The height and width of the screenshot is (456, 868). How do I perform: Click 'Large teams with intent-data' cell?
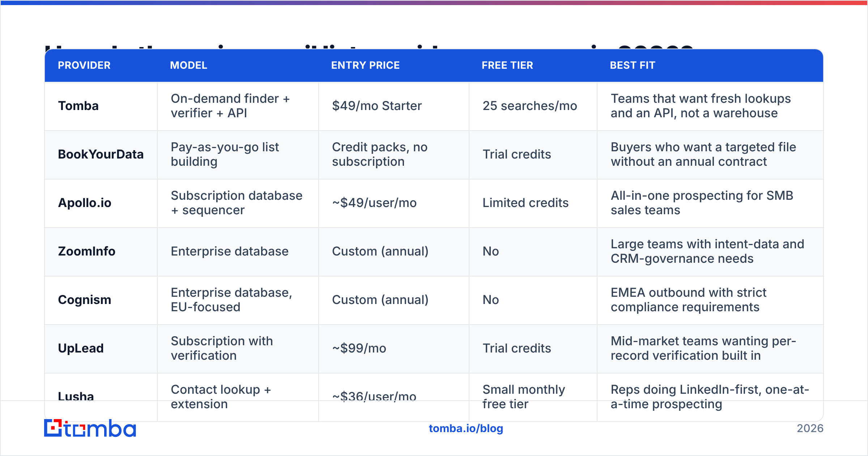(x=710, y=252)
